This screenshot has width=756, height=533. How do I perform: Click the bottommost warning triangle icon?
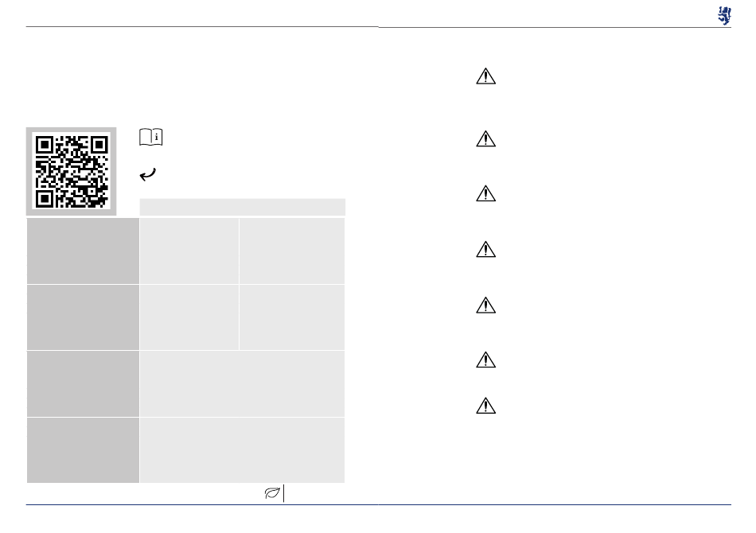(x=485, y=406)
